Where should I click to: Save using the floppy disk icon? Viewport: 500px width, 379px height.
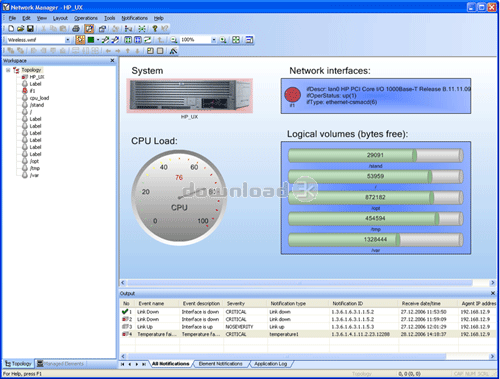pyautogui.click(x=30, y=29)
